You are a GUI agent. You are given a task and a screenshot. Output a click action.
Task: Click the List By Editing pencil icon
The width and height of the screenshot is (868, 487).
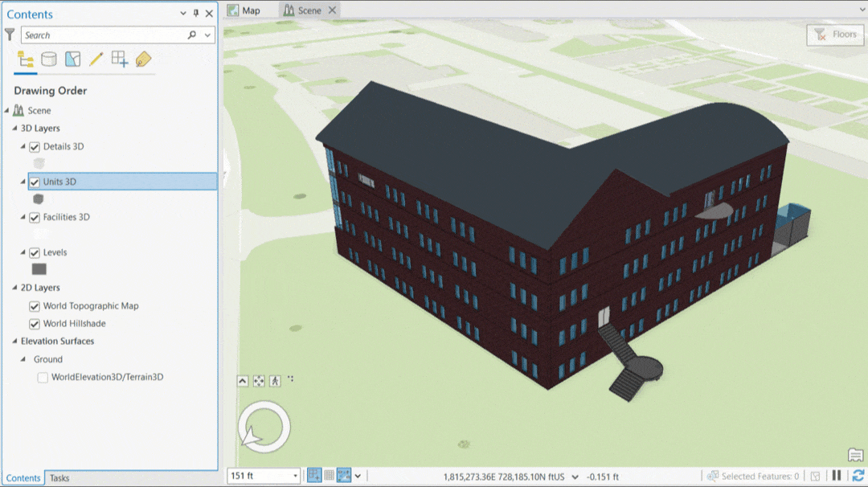pos(95,59)
